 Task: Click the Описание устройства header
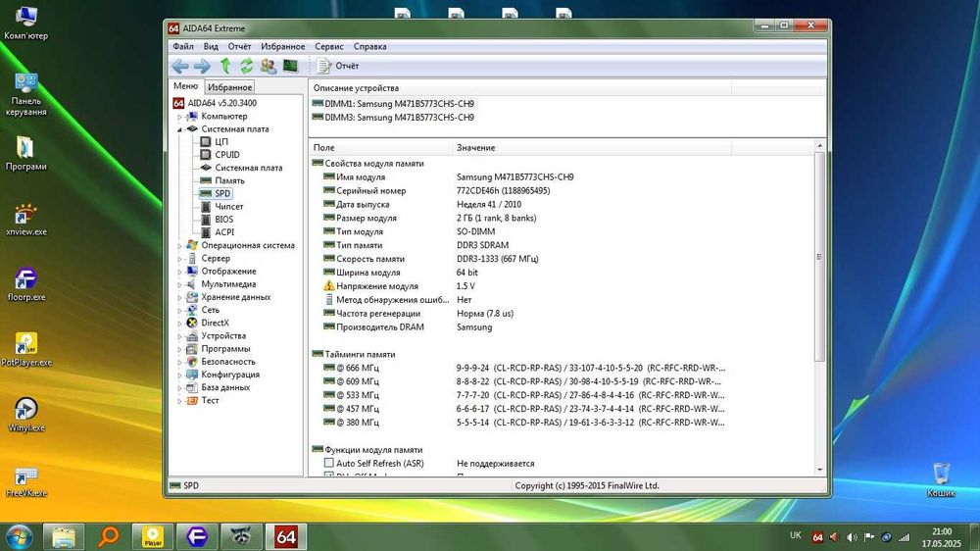519,88
